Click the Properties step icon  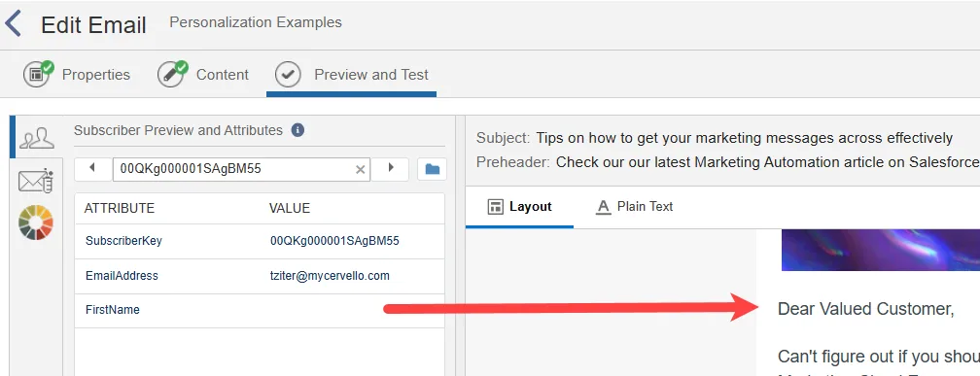click(x=38, y=74)
